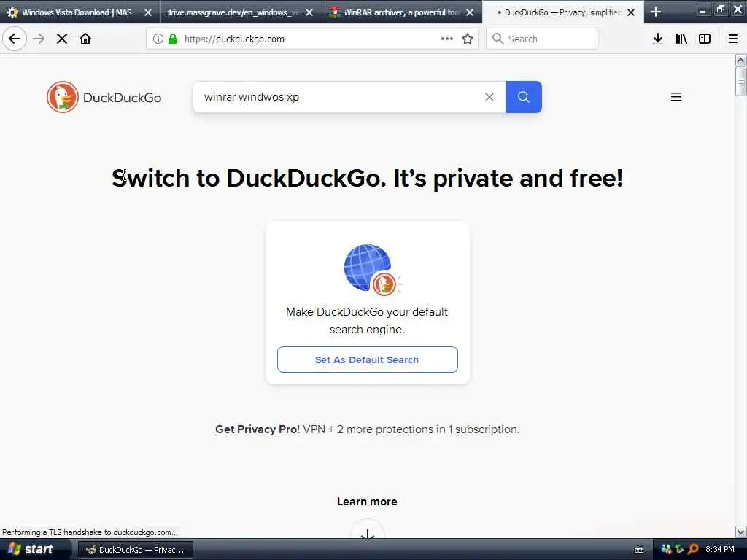Click the browser back arrow button

click(15, 39)
